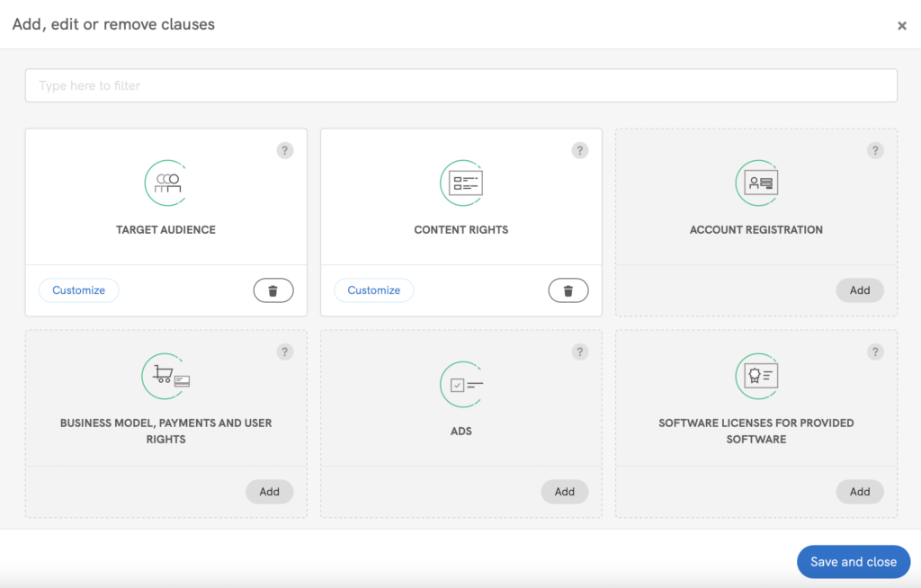
Task: Open help for Target Audience clause
Action: pyautogui.click(x=285, y=151)
